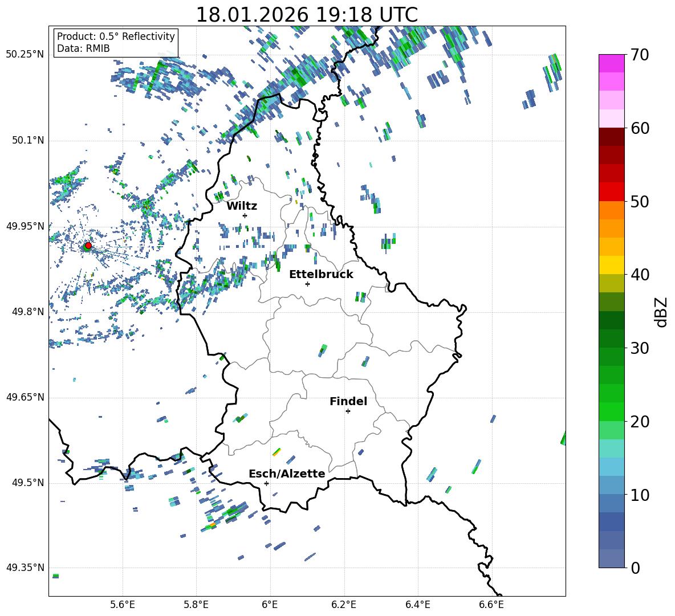Click the Esch/Alzette city label
Screen dimensions: 675x616
287,474
